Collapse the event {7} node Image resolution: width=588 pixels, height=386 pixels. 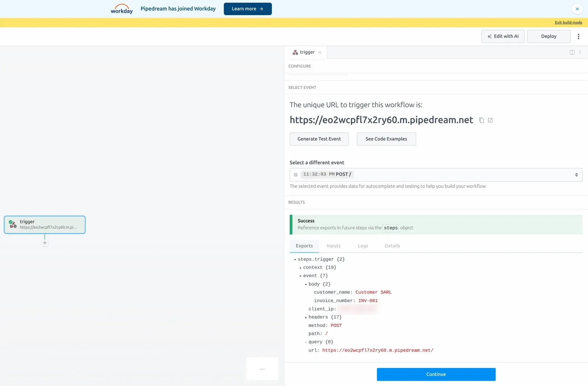tap(301, 276)
